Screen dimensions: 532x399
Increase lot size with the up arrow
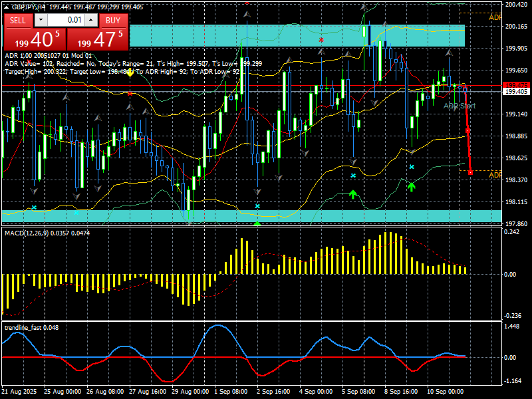pos(91,20)
